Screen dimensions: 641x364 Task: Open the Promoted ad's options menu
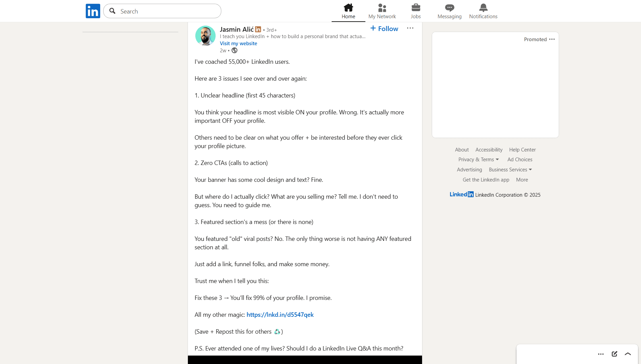point(552,39)
